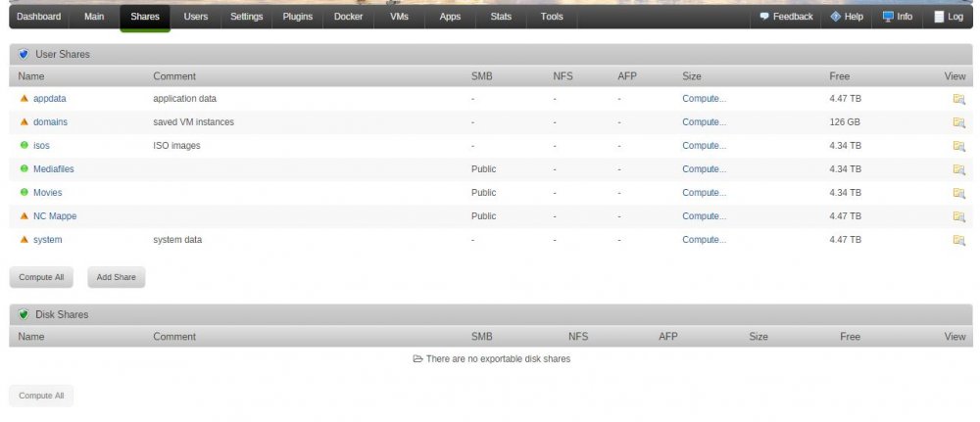The height and width of the screenshot is (422, 980).
Task: Open the domains share link
Action: coord(50,122)
